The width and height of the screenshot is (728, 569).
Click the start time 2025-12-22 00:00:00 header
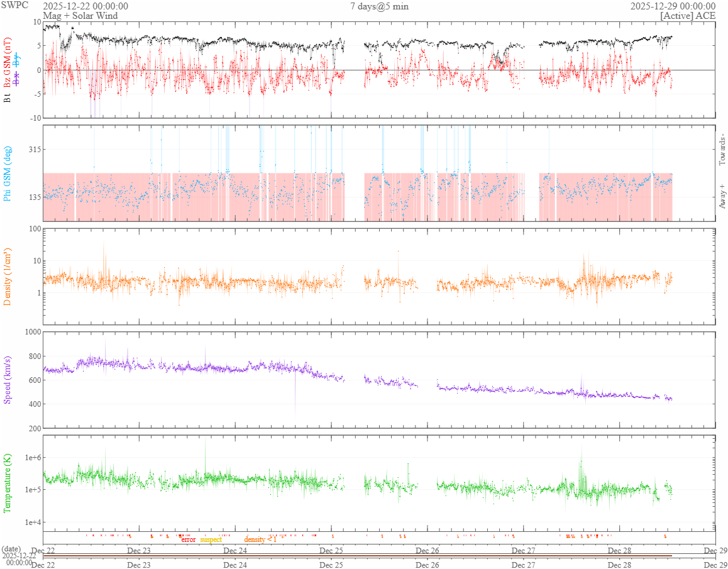pyautogui.click(x=86, y=6)
